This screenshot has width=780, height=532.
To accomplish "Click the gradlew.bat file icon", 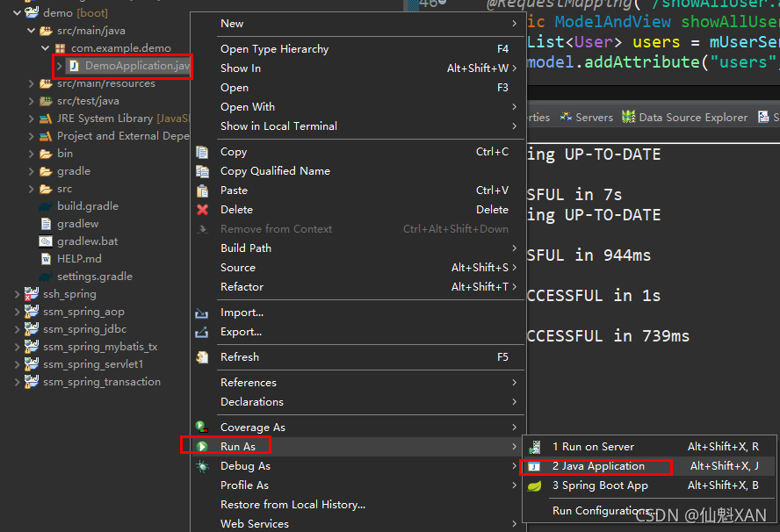I will [46, 241].
